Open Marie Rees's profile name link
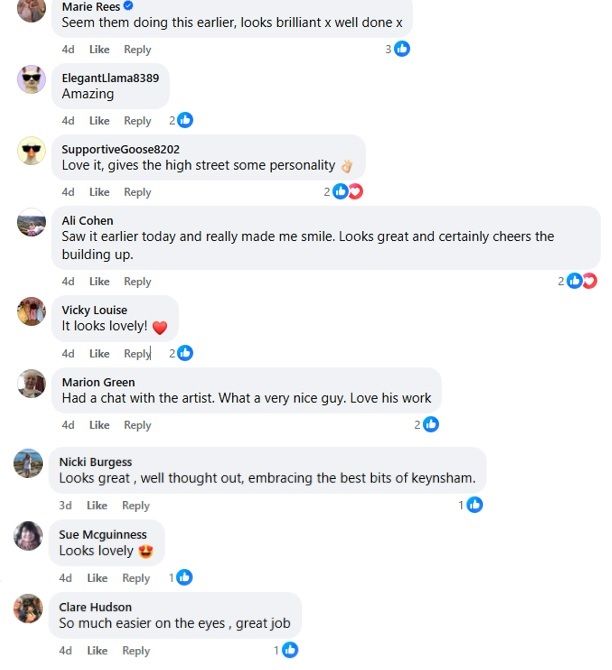The width and height of the screenshot is (612, 670). click(91, 6)
